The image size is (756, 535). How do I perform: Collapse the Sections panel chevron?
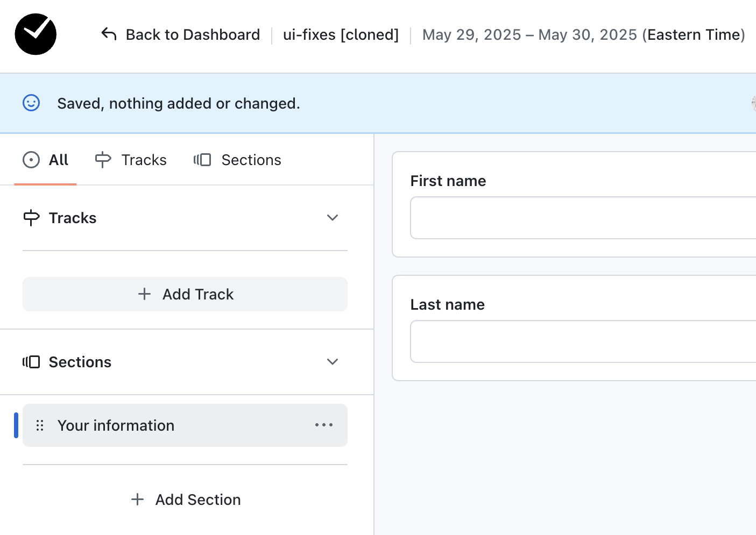333,362
